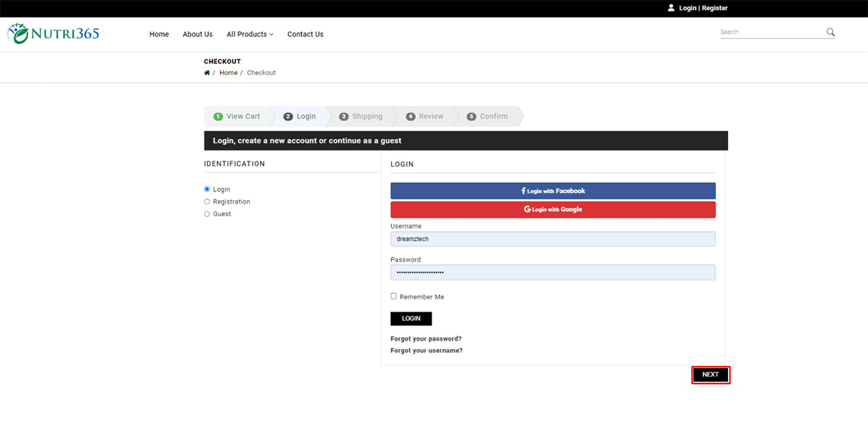Click the home icon in breadcrumb

tap(207, 73)
